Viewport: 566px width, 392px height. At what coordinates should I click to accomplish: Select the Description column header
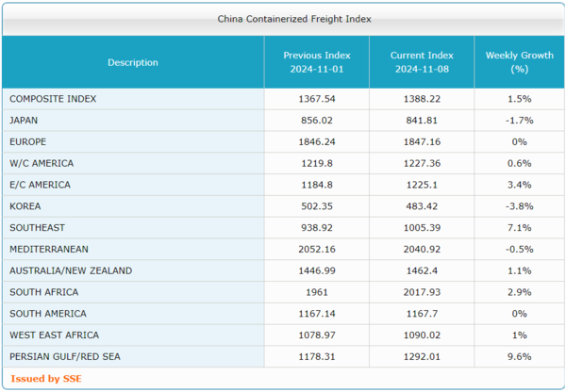pos(133,62)
